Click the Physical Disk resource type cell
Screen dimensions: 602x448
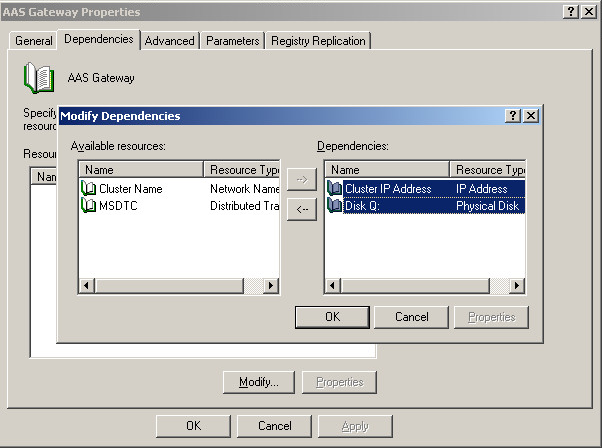[488, 206]
